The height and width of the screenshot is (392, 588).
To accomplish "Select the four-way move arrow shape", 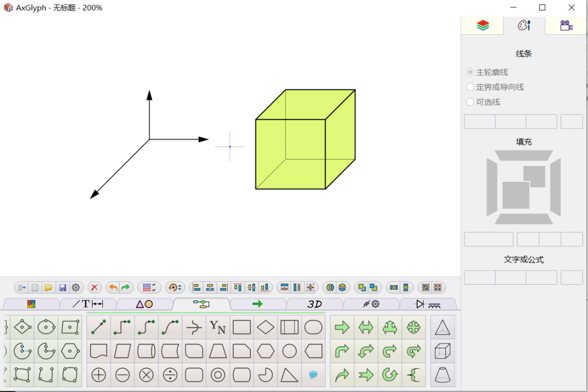I will click(x=413, y=327).
